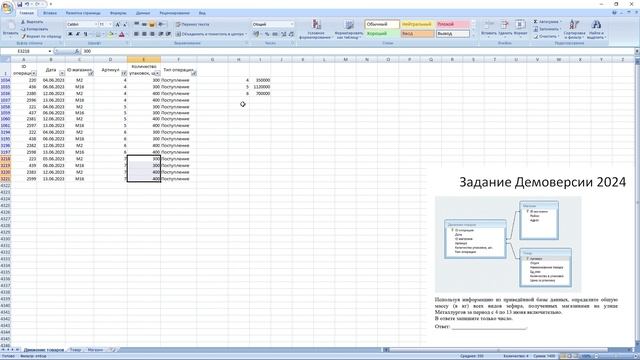
Task: Switch to the Вставка ribbon tab
Action: point(50,13)
